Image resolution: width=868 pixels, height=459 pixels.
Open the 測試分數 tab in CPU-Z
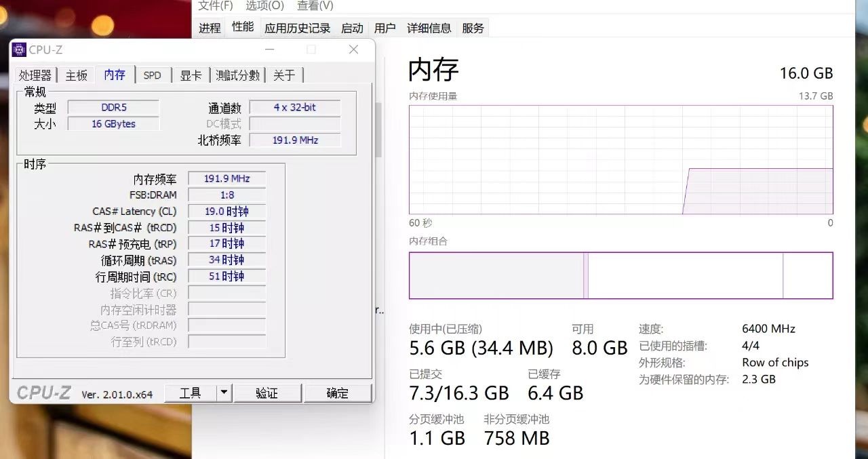[x=237, y=75]
